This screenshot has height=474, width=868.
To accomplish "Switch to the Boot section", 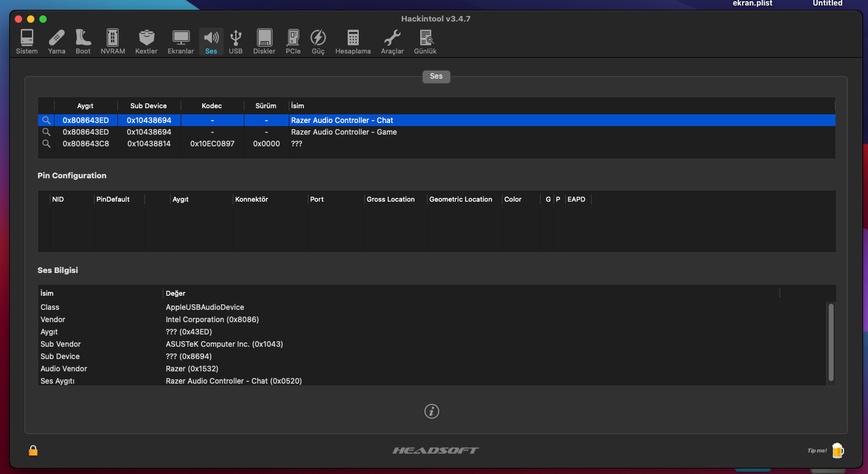I will pyautogui.click(x=83, y=41).
